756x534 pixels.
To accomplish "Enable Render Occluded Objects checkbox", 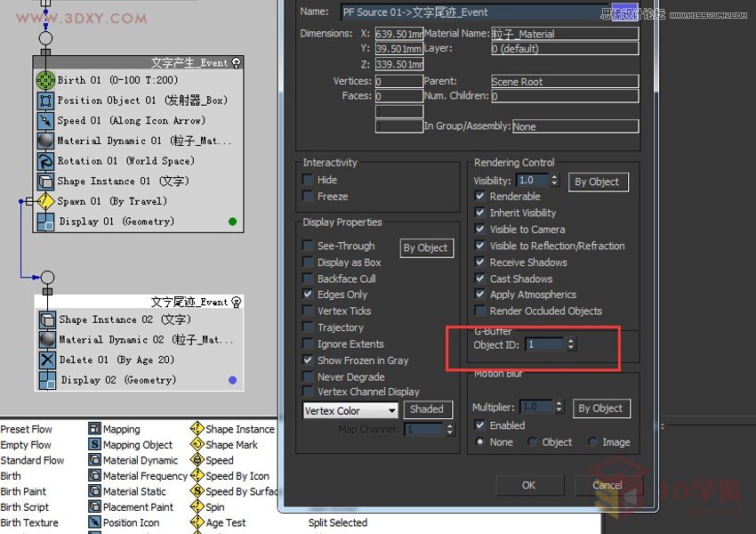I will [479, 311].
